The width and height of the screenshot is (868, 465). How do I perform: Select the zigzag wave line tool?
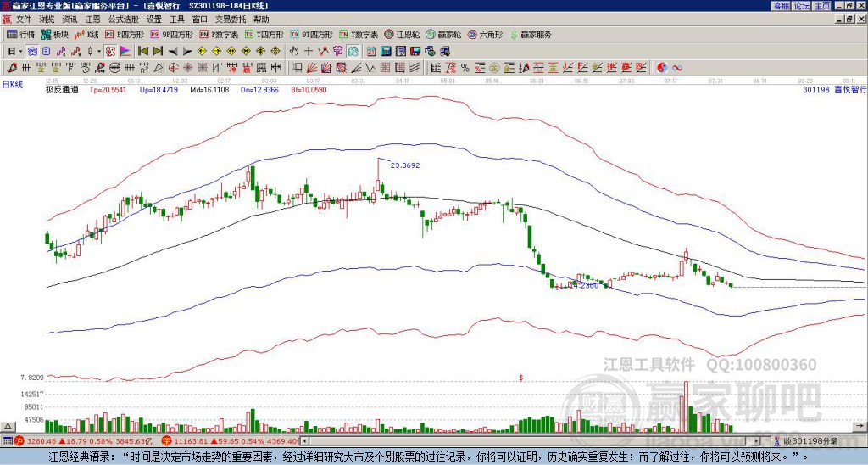[x=370, y=68]
